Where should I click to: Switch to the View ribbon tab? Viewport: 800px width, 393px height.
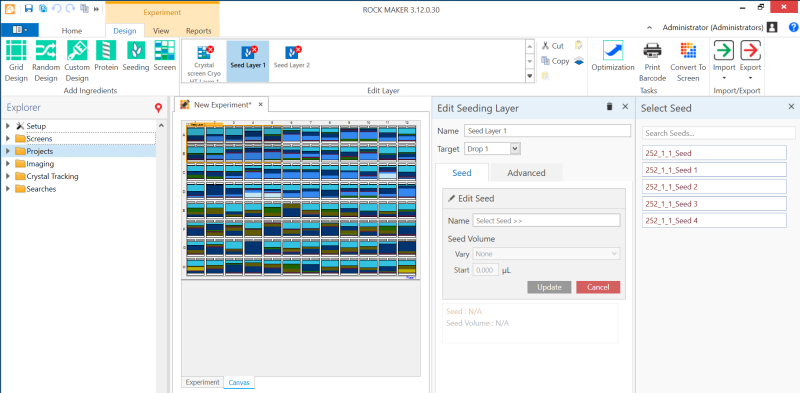(x=161, y=31)
